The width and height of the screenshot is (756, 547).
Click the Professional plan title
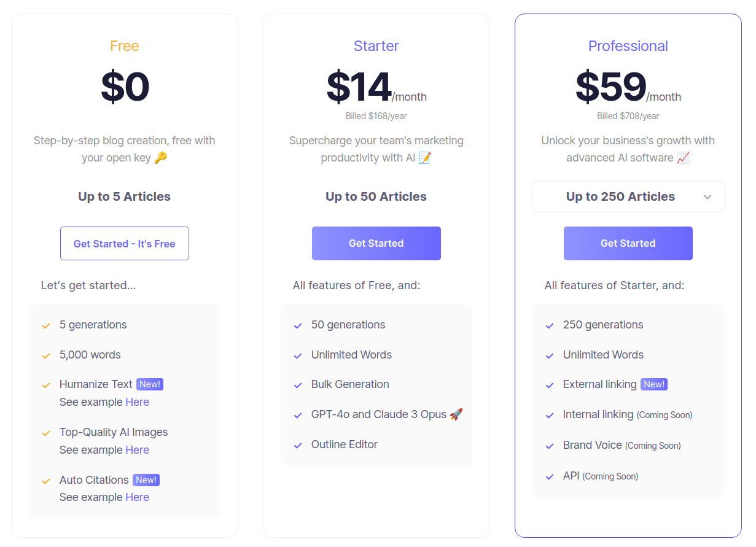point(628,46)
